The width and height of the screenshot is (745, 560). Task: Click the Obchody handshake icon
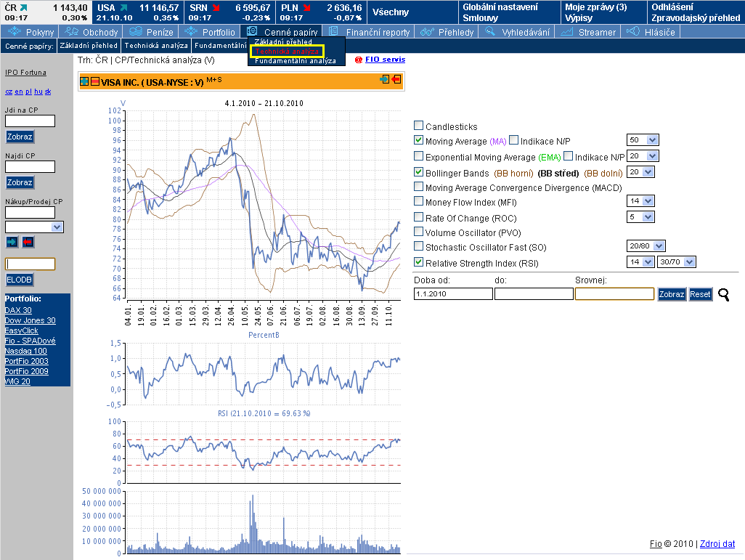pyautogui.click(x=71, y=31)
